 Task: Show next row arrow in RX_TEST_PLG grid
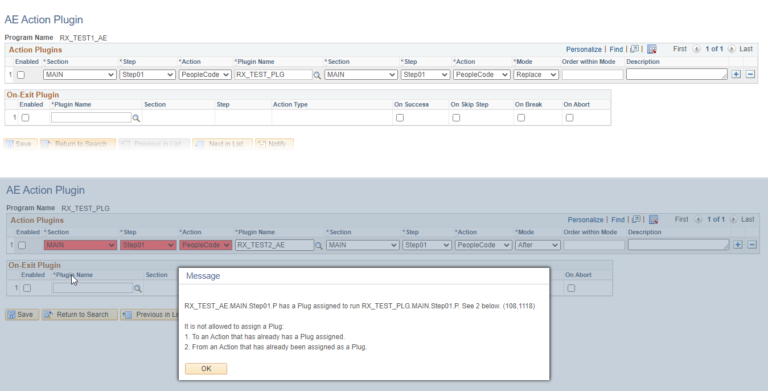(x=733, y=220)
